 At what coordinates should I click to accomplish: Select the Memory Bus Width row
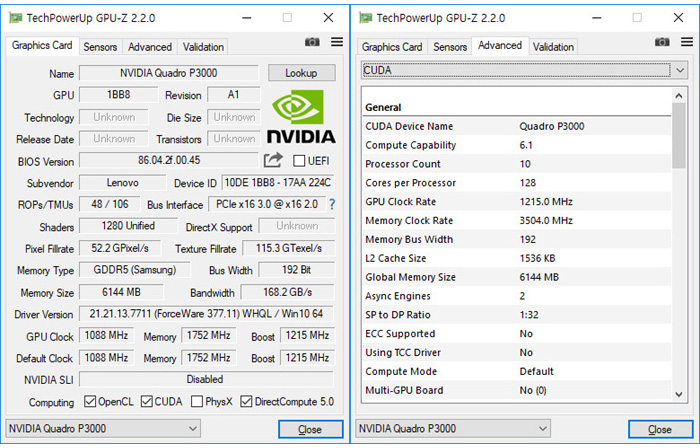coord(517,239)
